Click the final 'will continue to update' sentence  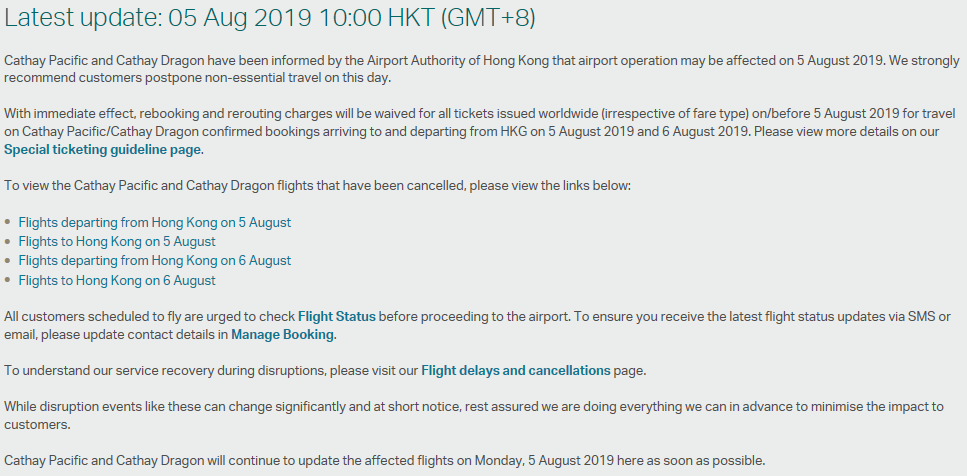[385, 461]
